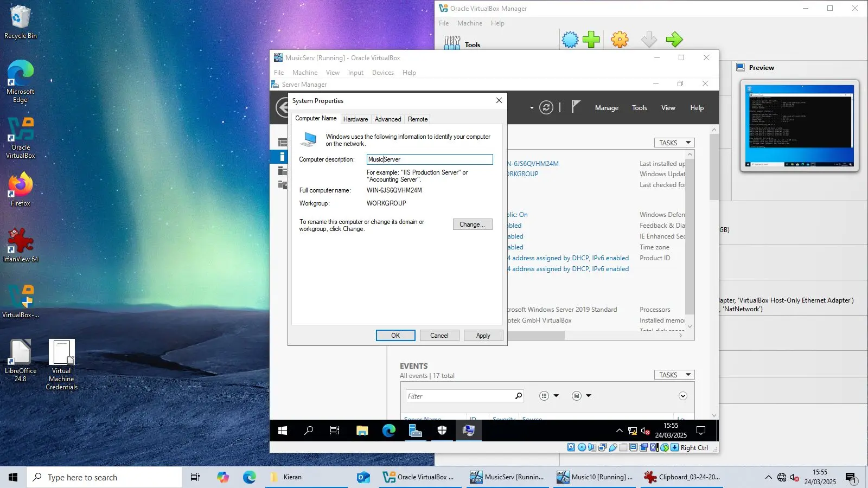Collapse the Events panel with the chevron

[683, 396]
